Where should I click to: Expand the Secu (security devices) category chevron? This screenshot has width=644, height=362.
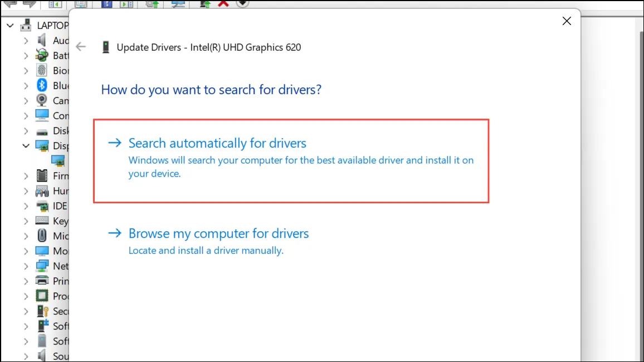tap(26, 311)
